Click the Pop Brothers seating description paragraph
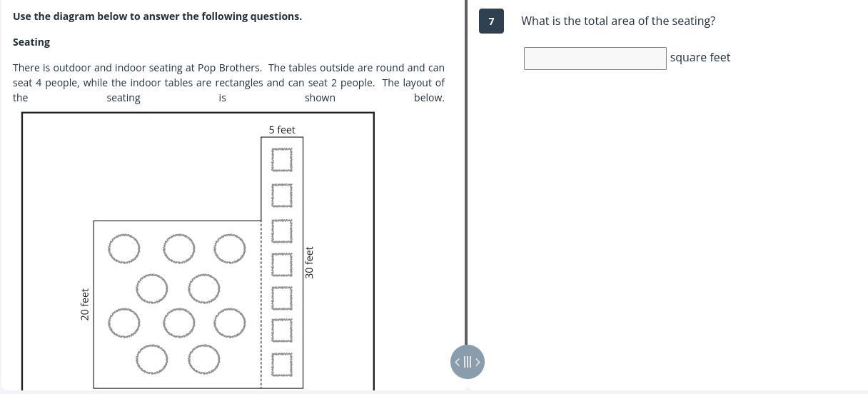 pyautogui.click(x=228, y=83)
